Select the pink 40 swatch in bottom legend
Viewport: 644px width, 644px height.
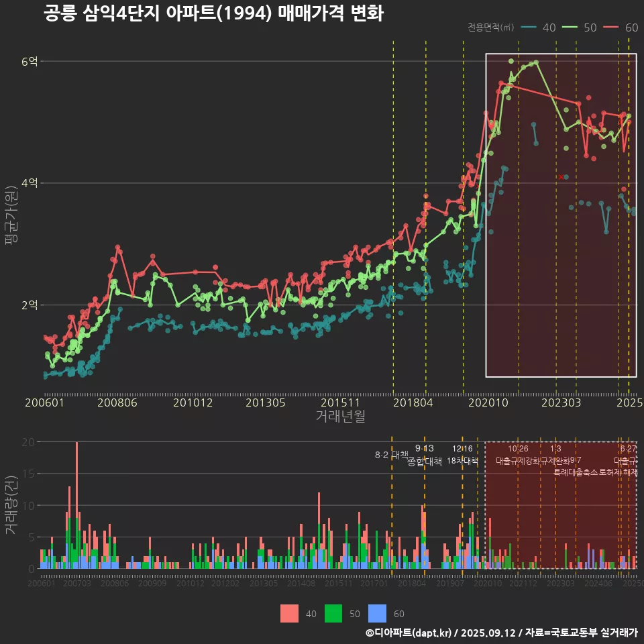[x=289, y=613]
